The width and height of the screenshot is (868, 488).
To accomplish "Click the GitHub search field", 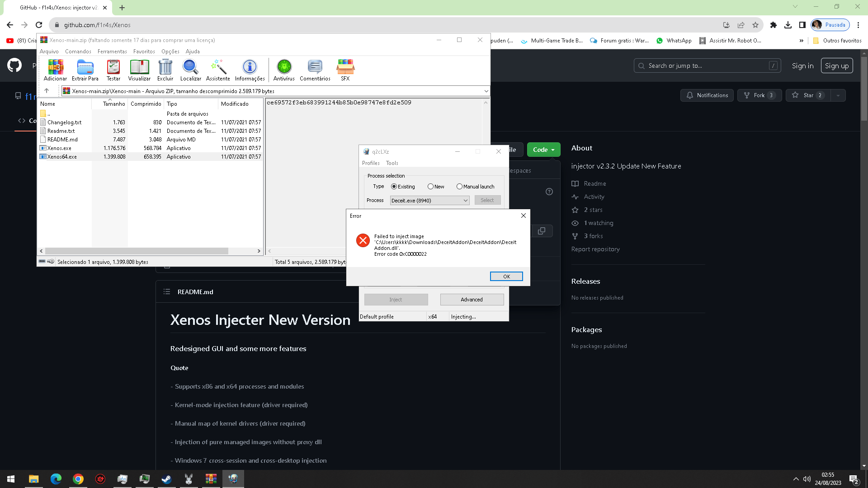I will coord(707,66).
